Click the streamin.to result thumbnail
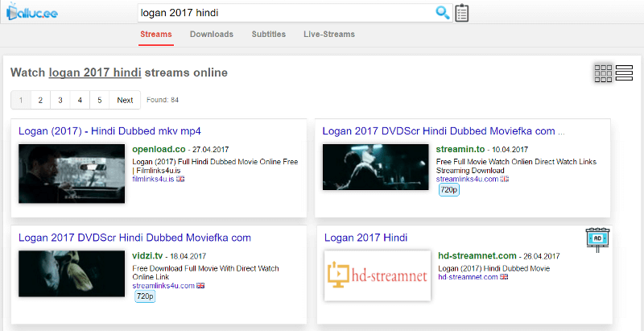Image resolution: width=644 pixels, height=331 pixels. click(x=376, y=167)
